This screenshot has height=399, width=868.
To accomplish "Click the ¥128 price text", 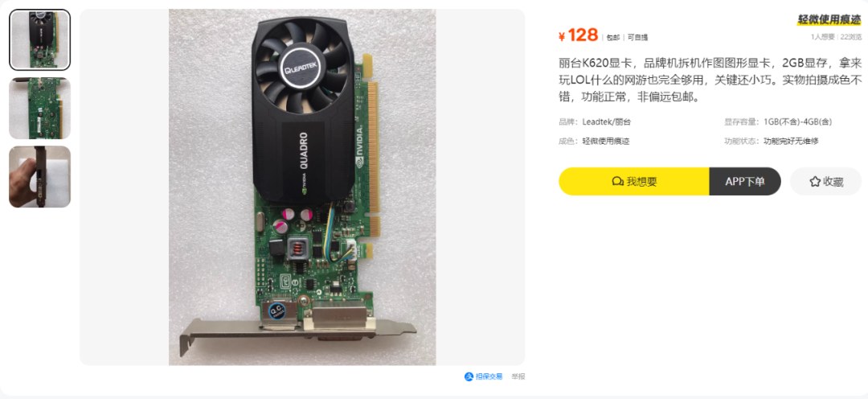I will 579,35.
